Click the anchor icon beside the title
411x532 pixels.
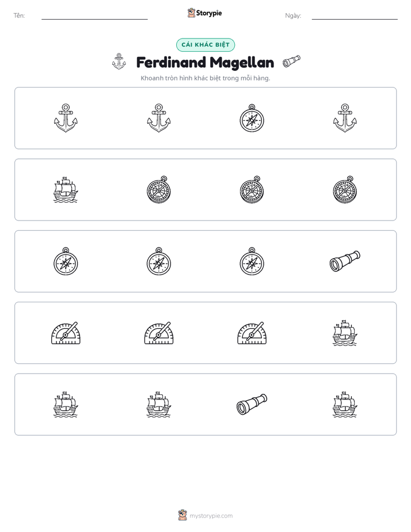pyautogui.click(x=119, y=62)
